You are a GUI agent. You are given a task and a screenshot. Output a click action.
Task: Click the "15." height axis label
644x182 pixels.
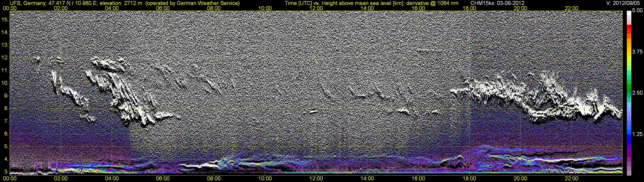point(5,19)
